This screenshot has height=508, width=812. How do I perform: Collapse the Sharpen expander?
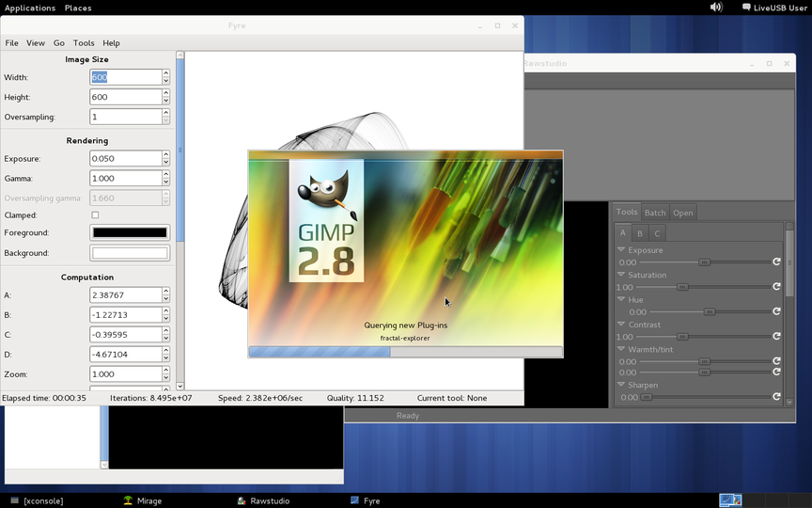pos(621,385)
